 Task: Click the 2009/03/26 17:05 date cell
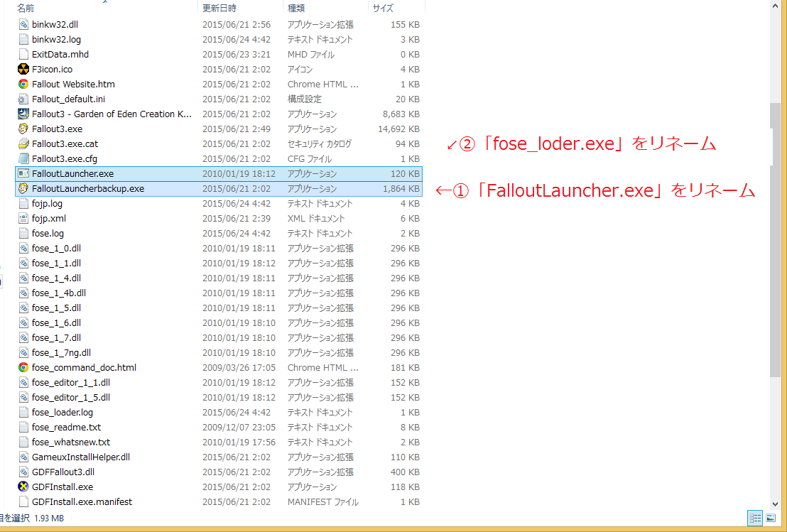tap(239, 368)
